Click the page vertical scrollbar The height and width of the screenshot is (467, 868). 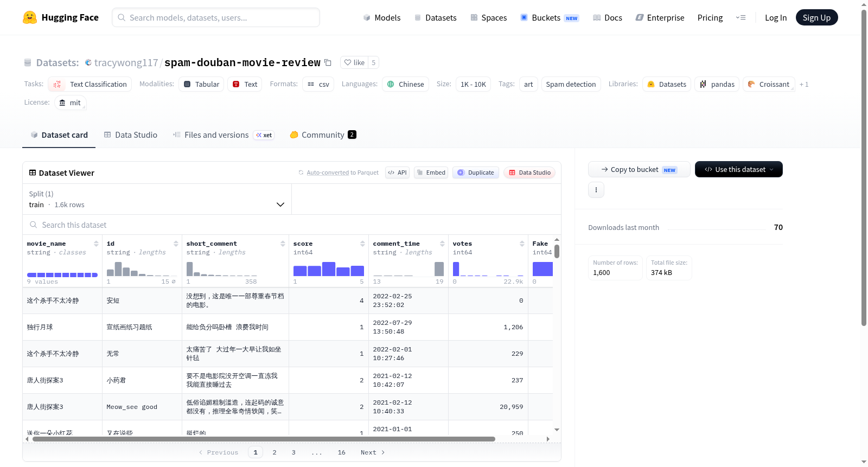[864, 168]
